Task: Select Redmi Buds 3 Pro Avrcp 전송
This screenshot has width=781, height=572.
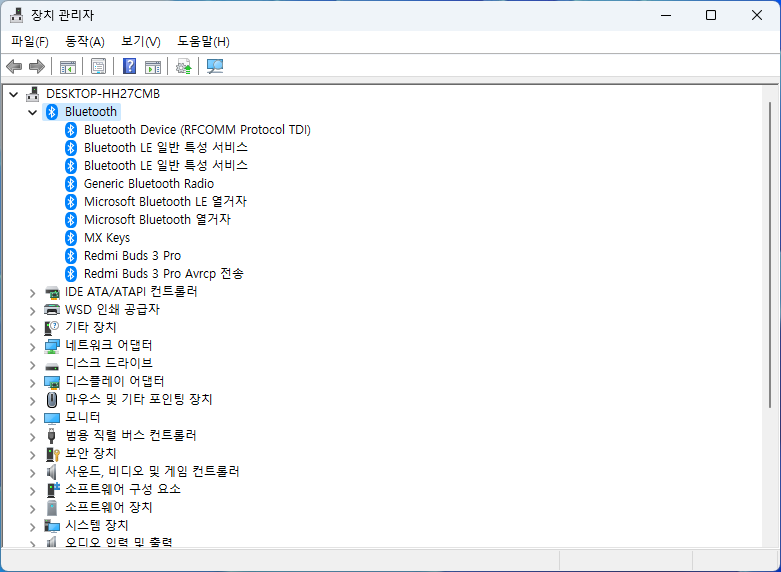Action: pos(164,274)
